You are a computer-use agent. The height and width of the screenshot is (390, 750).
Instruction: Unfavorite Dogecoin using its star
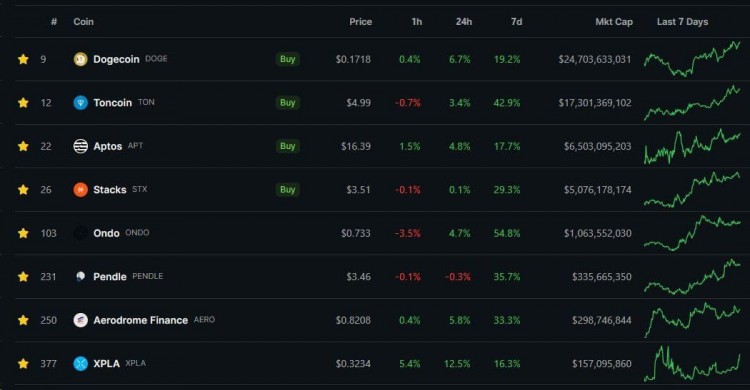click(x=23, y=59)
